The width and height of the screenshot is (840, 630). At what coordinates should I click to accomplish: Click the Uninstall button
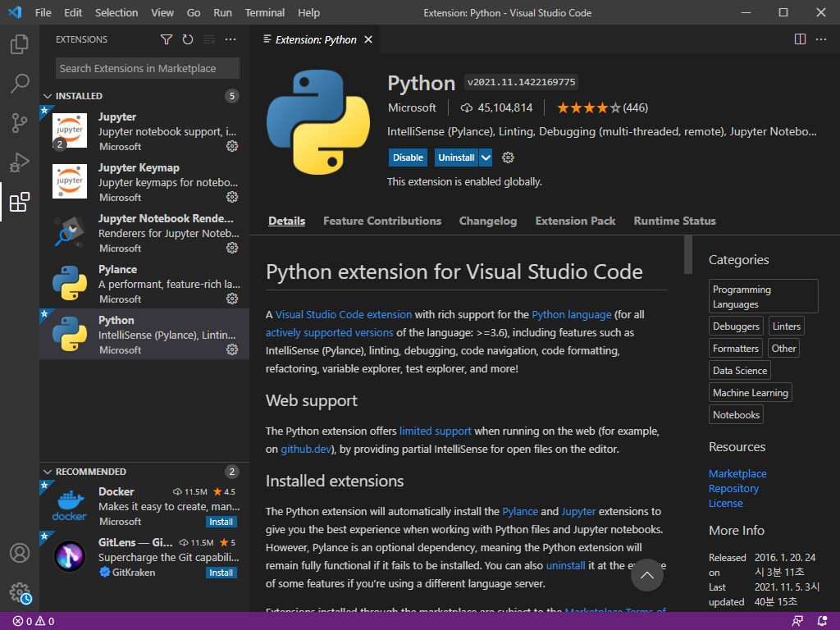tap(456, 157)
